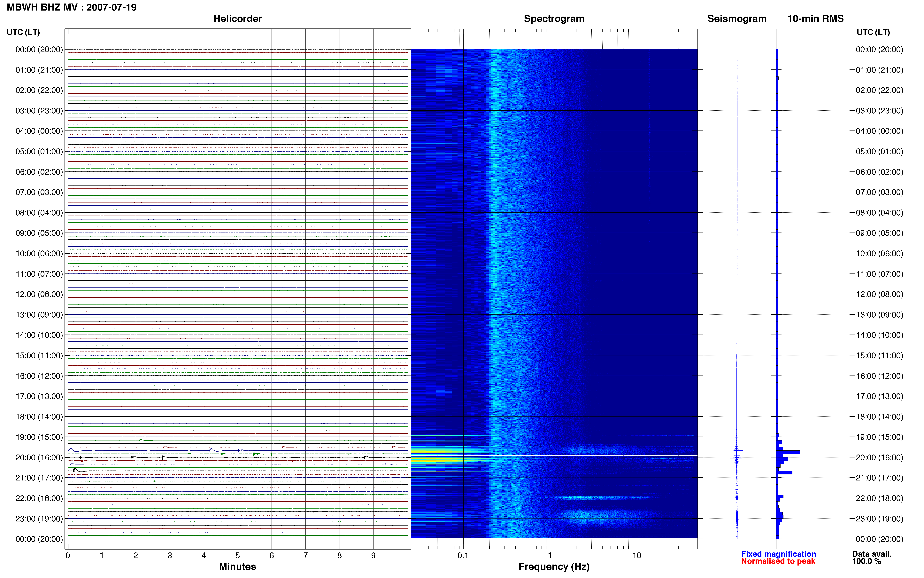The image size is (924, 578).
Task: Click the right '20:00 (16:00)' time label
Action: pos(879,458)
